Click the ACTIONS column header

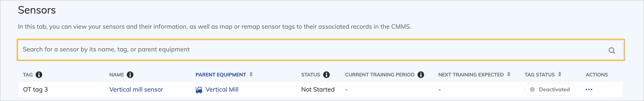[x=596, y=75]
